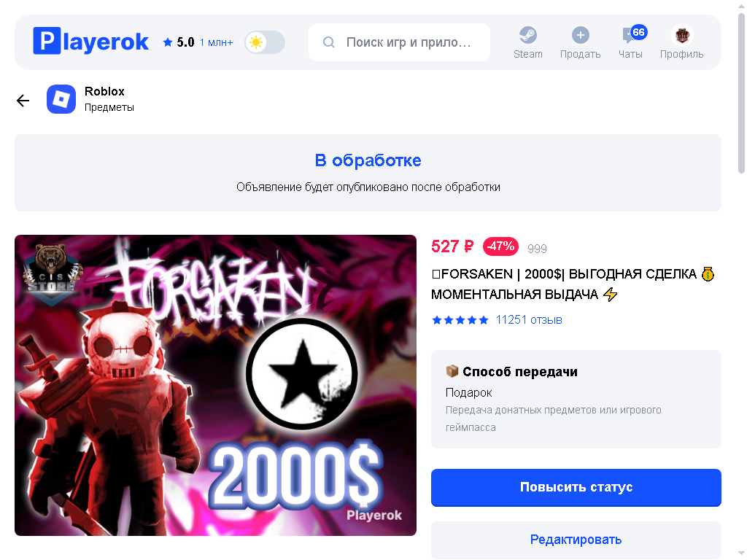Click the five-star listing rating

click(x=460, y=320)
